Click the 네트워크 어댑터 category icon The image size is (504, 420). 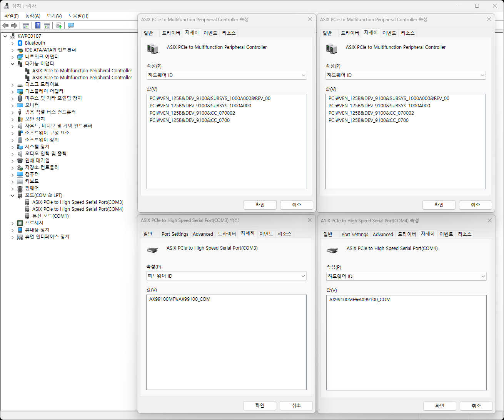click(20, 57)
